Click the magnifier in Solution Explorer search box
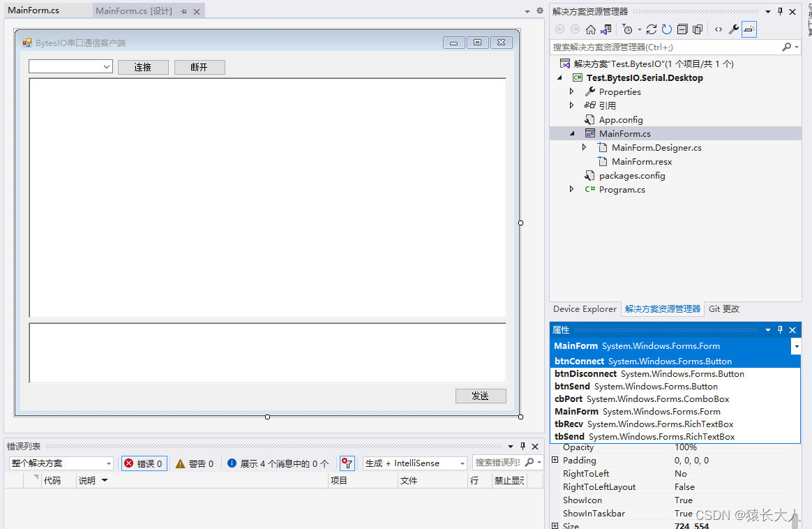 coord(787,47)
